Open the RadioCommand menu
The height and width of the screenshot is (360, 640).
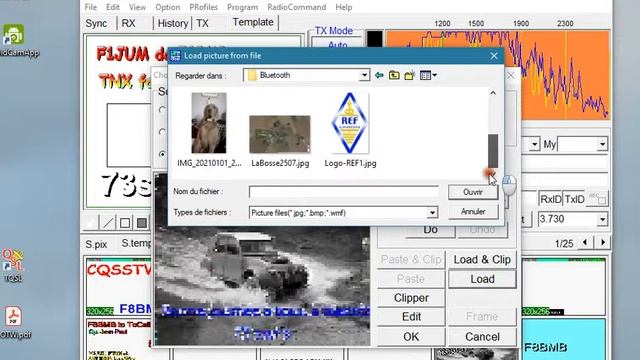click(x=297, y=7)
